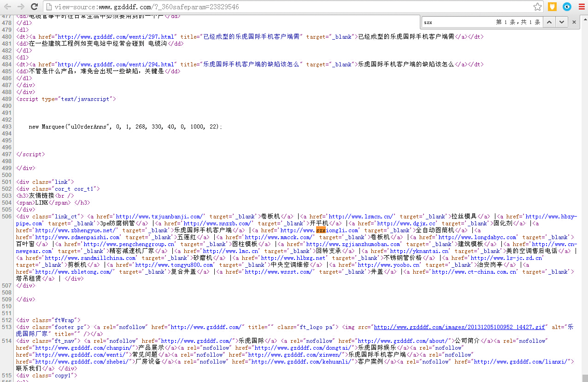Jump to previous find match arrow

549,22
